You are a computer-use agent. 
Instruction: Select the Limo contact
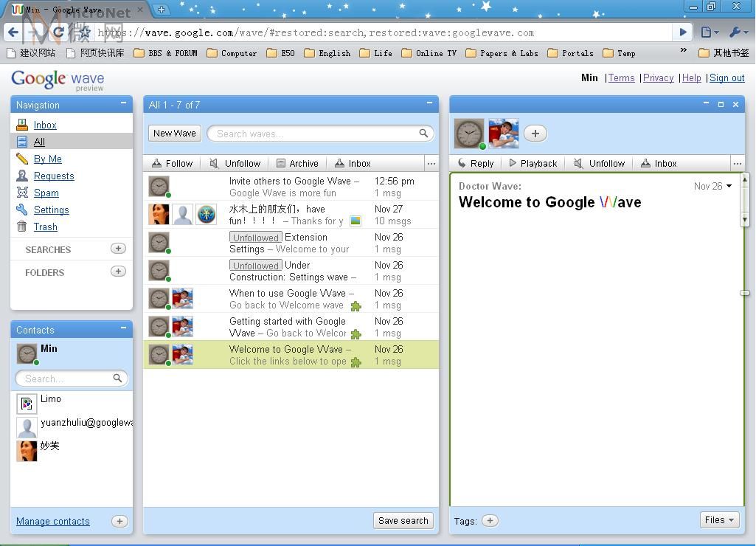point(72,404)
